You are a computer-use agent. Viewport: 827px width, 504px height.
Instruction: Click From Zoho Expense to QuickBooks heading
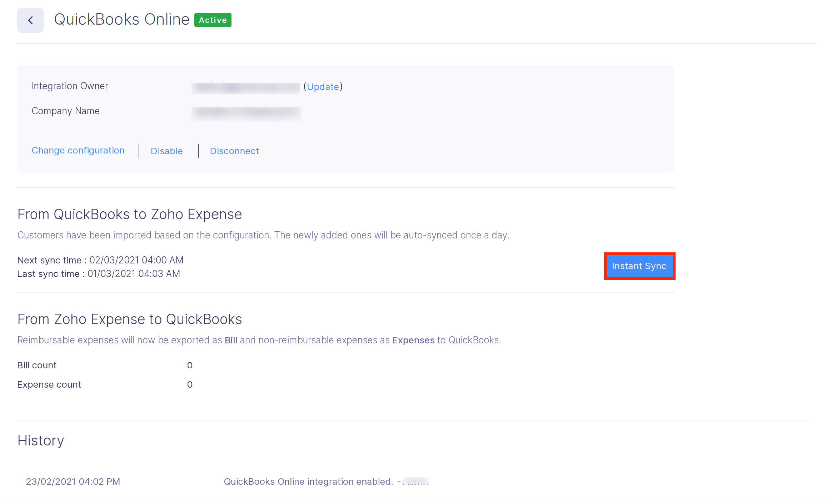(x=130, y=319)
